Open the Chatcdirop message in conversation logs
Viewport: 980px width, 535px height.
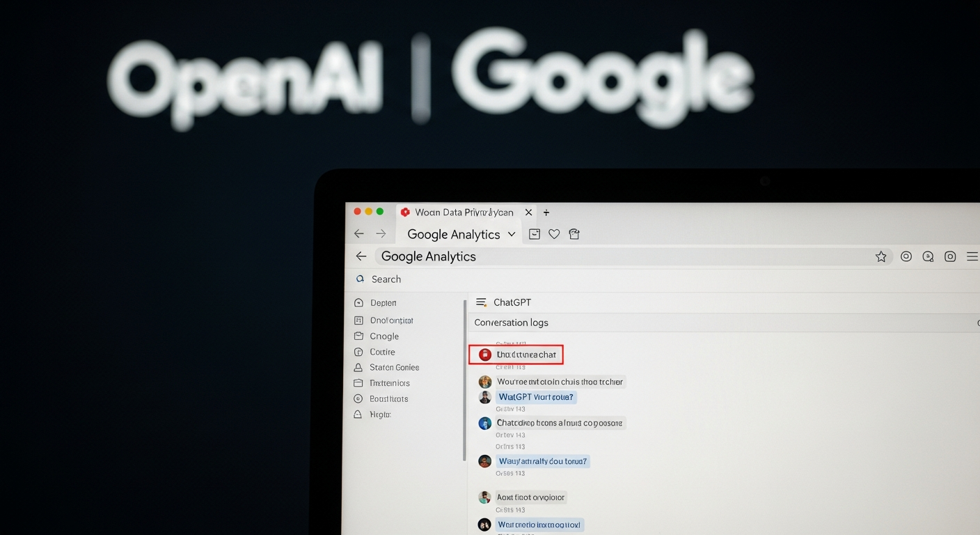(559, 423)
